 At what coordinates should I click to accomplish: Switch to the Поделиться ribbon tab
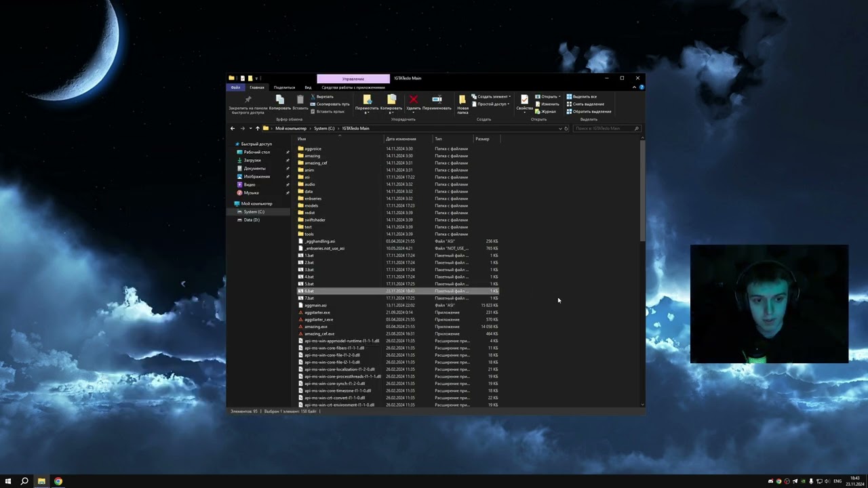pos(284,87)
